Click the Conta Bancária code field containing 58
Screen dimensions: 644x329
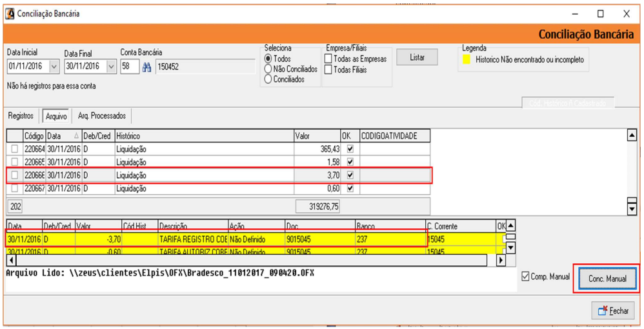pyautogui.click(x=130, y=67)
